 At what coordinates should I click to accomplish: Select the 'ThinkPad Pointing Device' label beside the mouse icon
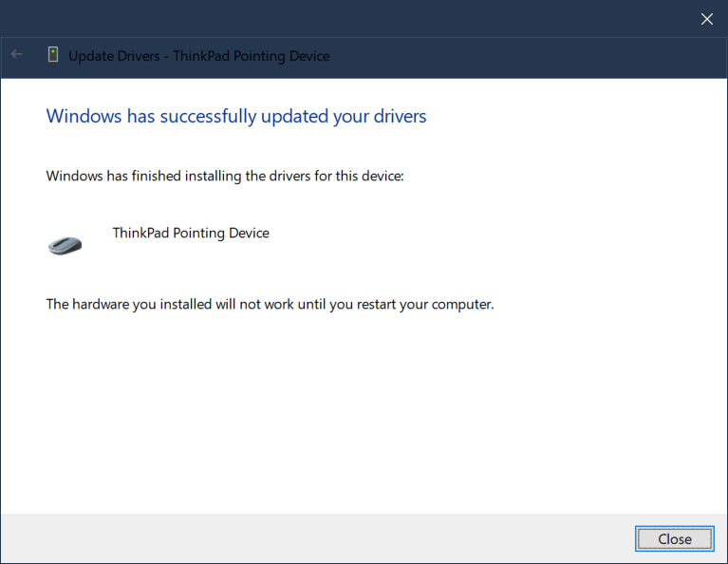coord(191,233)
